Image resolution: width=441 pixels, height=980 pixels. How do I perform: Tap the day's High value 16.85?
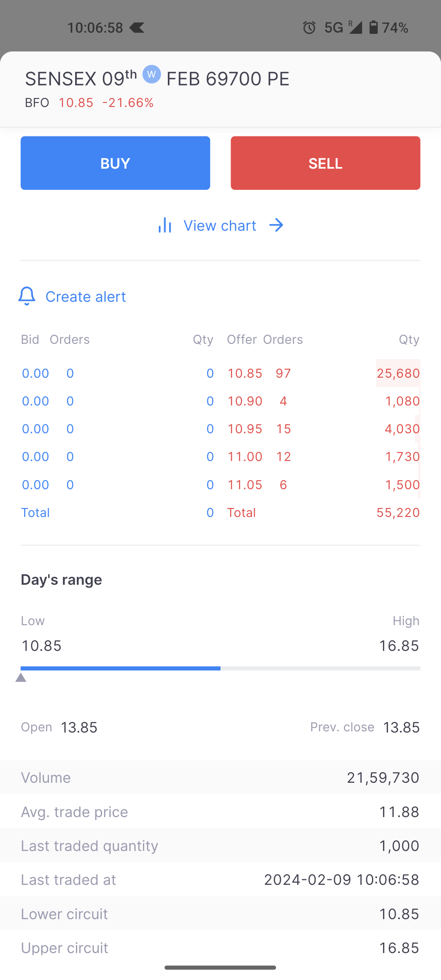coord(399,646)
